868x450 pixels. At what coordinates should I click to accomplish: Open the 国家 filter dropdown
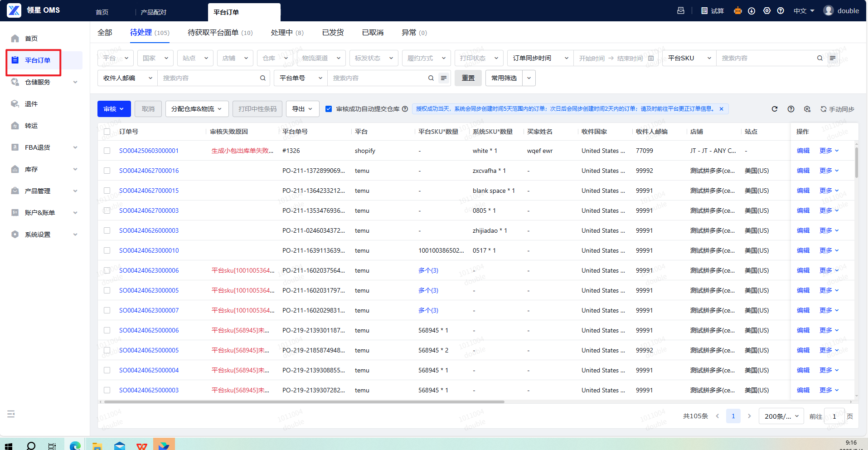155,58
